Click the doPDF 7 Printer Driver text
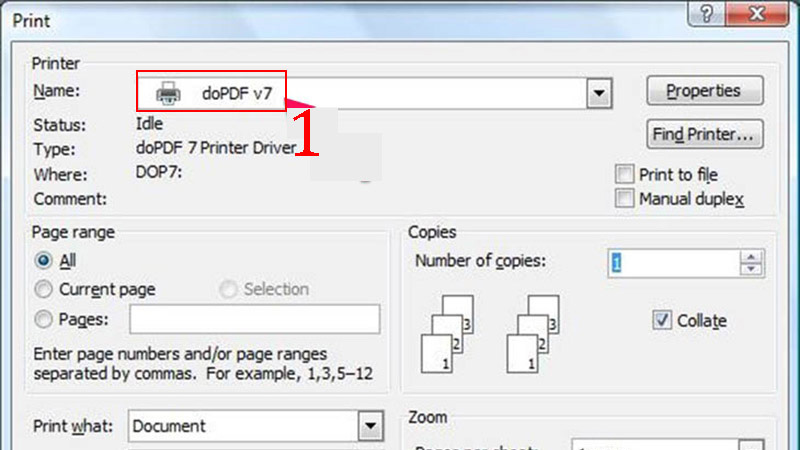 pos(216,148)
